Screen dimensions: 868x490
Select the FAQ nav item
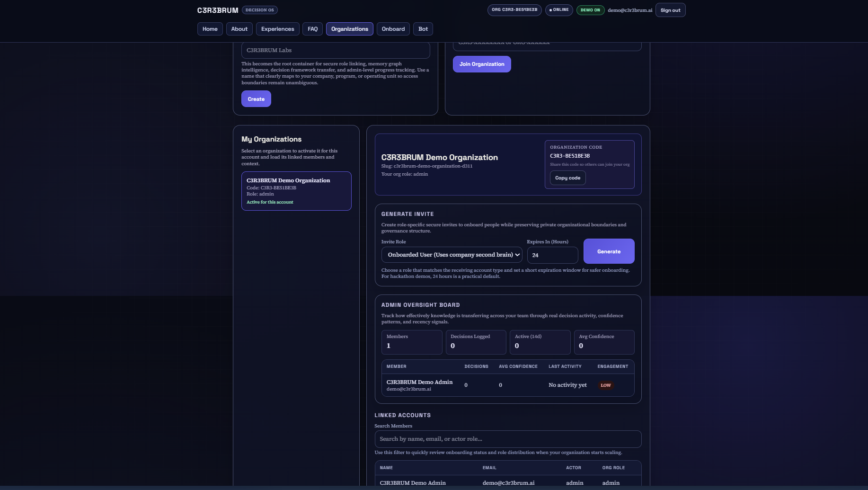313,29
